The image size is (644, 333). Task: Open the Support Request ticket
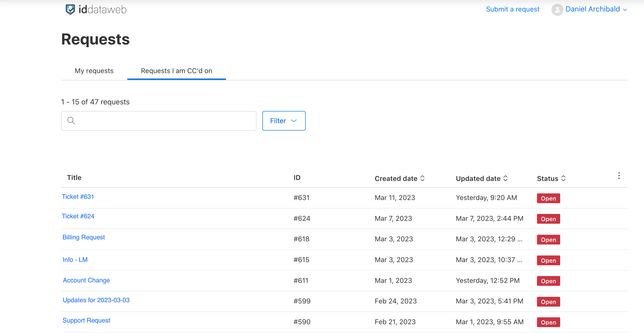point(86,320)
